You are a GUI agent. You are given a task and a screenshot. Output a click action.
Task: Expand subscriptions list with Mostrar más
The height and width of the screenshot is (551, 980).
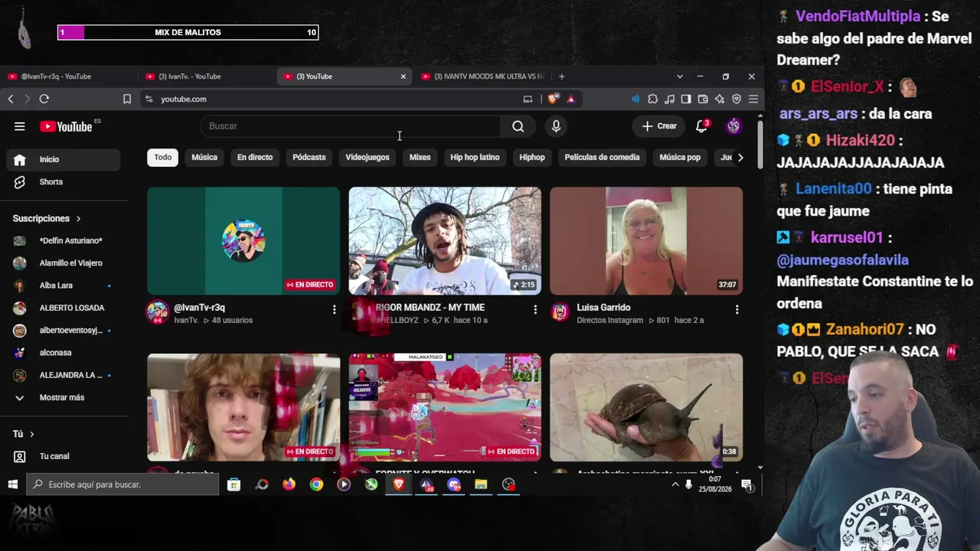pyautogui.click(x=64, y=398)
